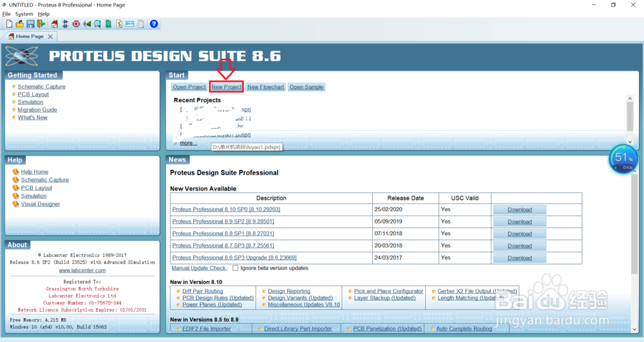The height and width of the screenshot is (342, 644).
Task: Open Proteus Professional 8.7 SP3 link
Action: 223,245
